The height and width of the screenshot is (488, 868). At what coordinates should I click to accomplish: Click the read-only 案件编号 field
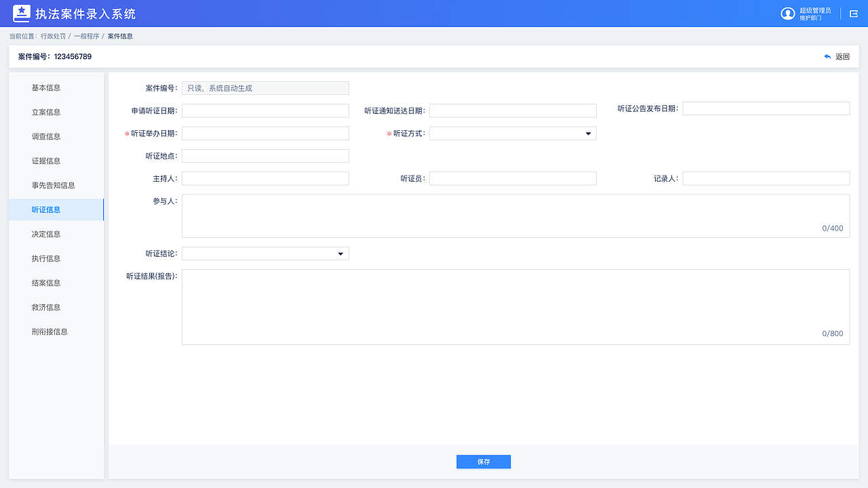point(265,88)
